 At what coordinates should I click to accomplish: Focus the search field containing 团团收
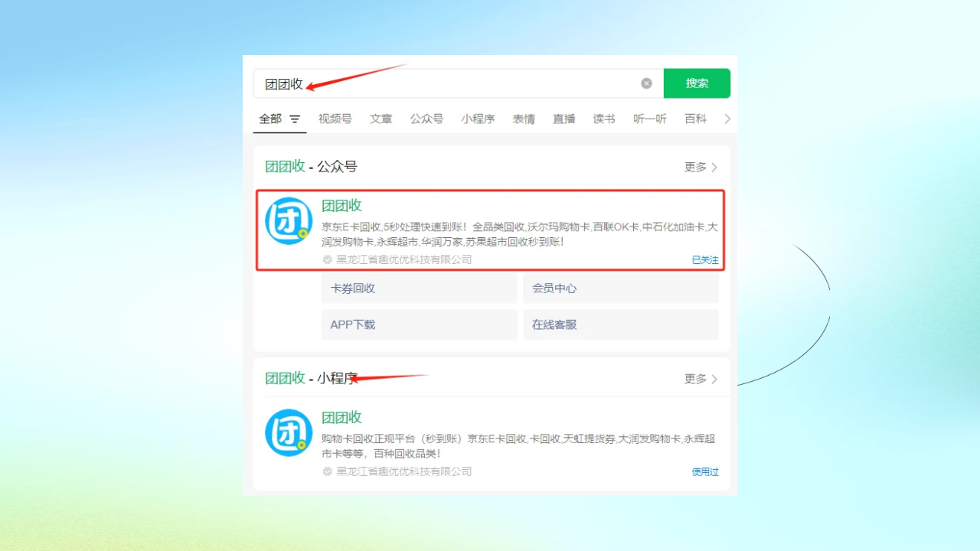coord(458,83)
